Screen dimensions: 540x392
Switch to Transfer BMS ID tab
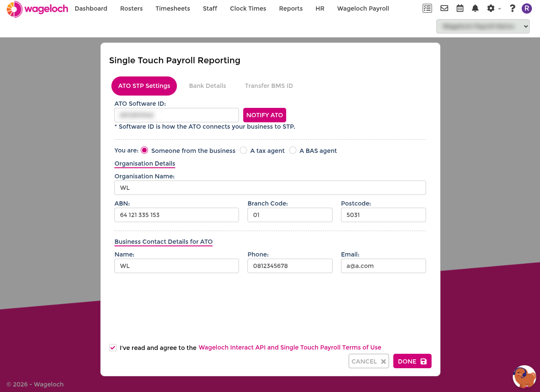tap(269, 86)
